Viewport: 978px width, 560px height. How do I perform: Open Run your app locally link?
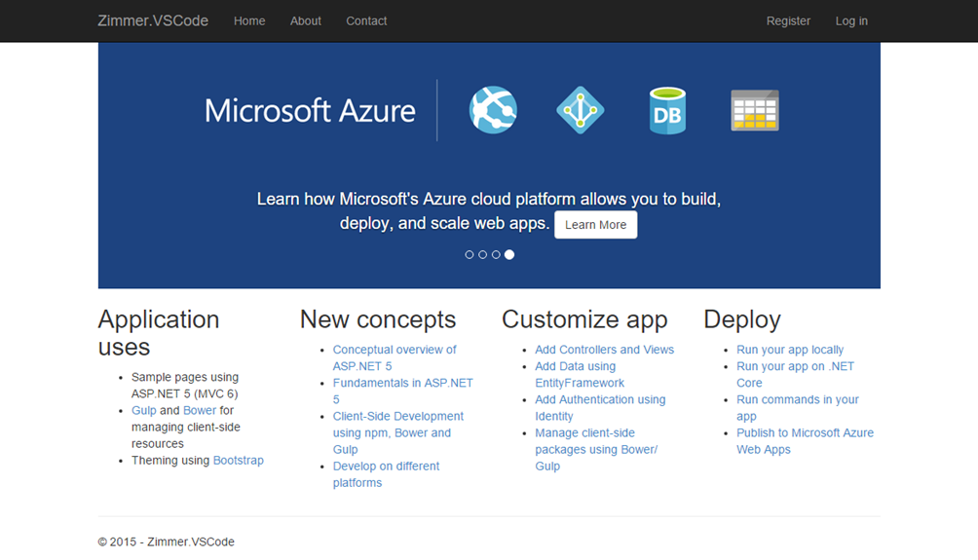790,350
